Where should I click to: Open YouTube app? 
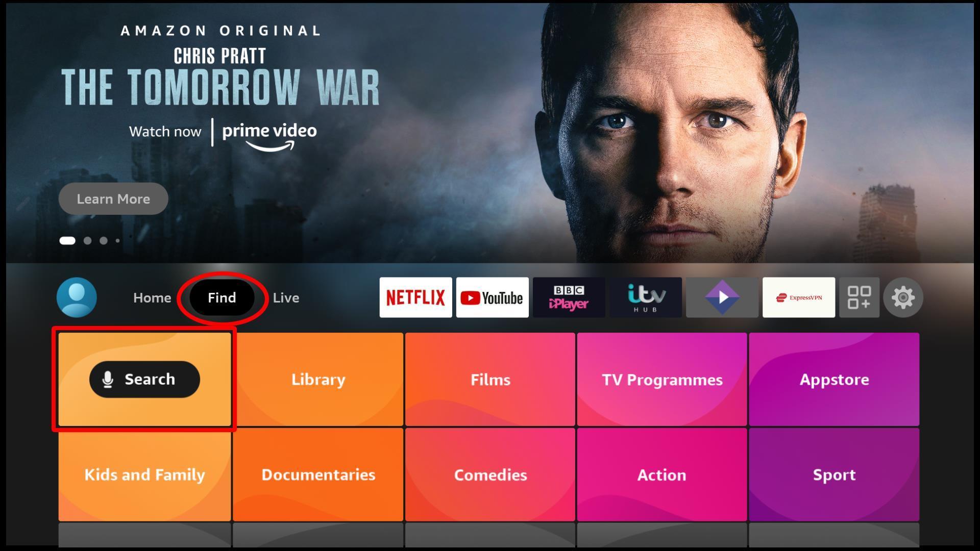[x=492, y=297]
